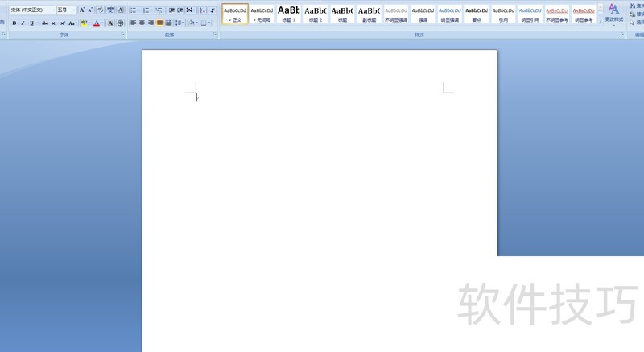Toggle strikethrough formatting

pos(45,23)
